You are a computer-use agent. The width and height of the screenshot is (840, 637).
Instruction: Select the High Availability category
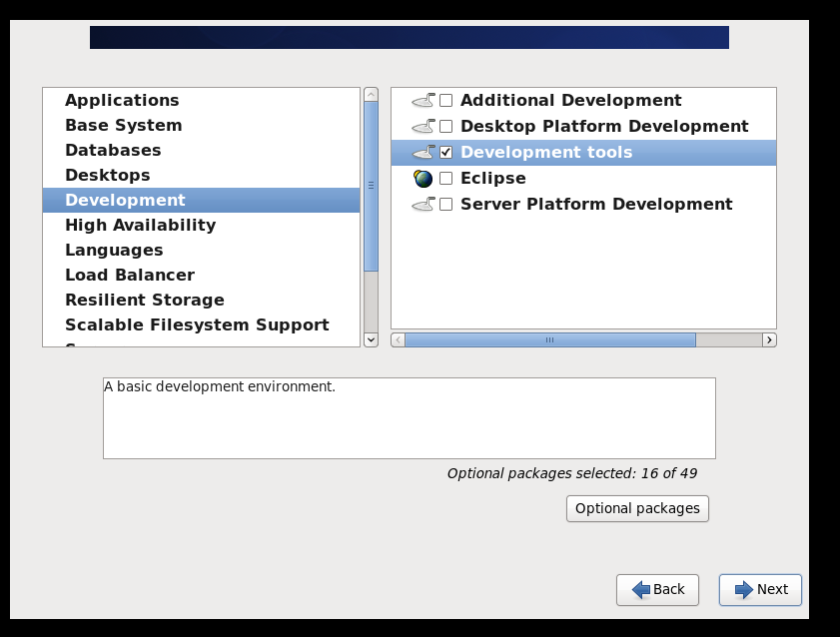[140, 225]
